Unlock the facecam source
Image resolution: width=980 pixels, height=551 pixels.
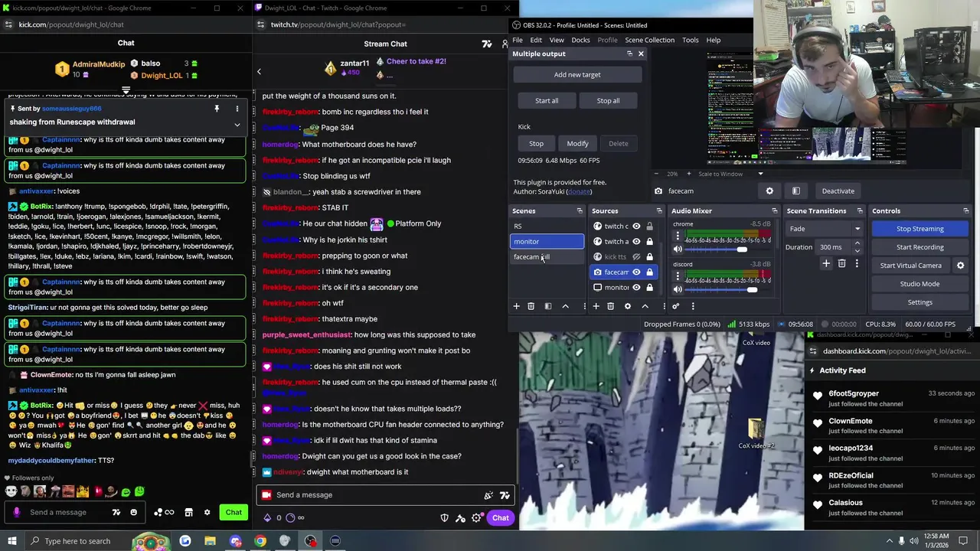coord(649,272)
